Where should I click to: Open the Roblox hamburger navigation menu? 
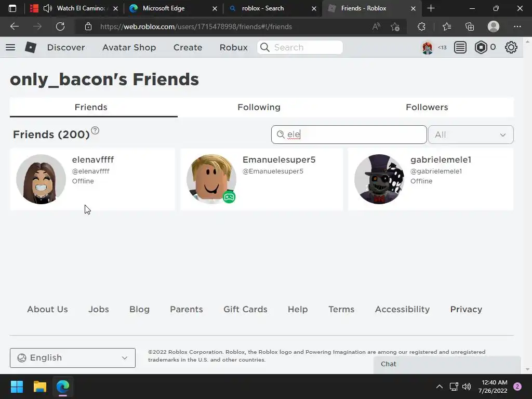(x=10, y=47)
